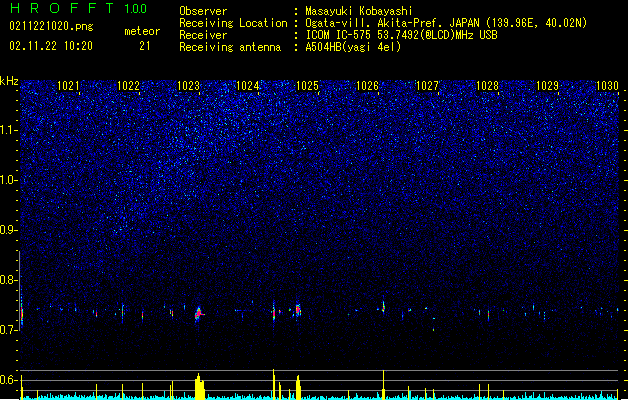Click the 'Receiving antenna' label
This screenshot has width=629, height=400.
pos(230,47)
